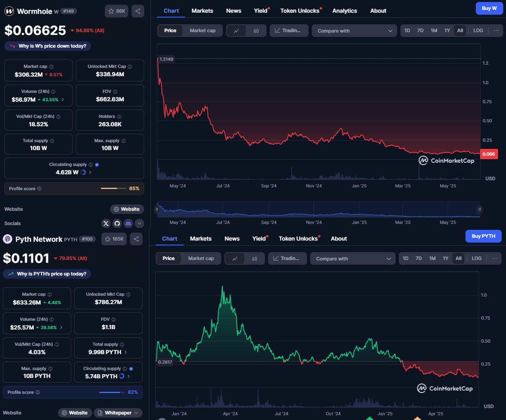Expand Wormhole circulating supply details arrow
Screen dimensions: 506x420
tap(90, 172)
